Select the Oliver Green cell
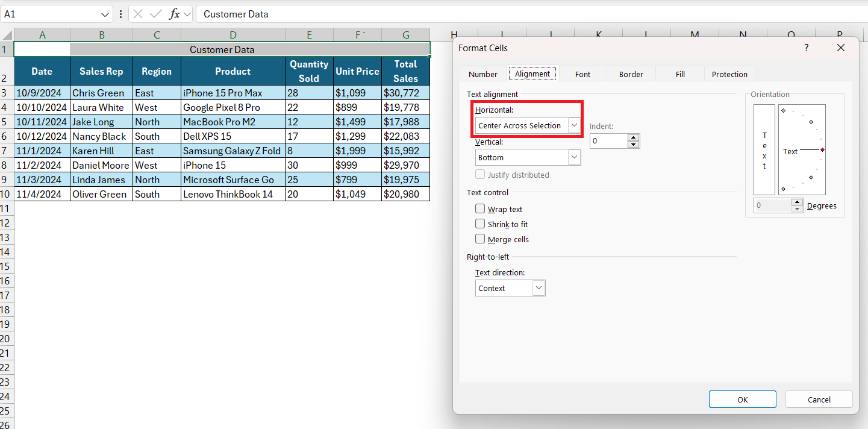 click(101, 194)
